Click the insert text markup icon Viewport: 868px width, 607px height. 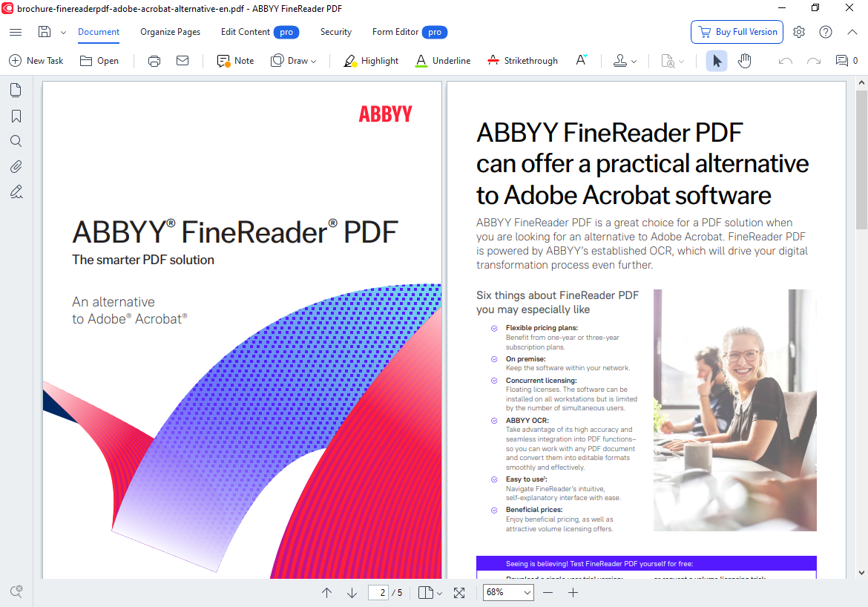point(581,60)
